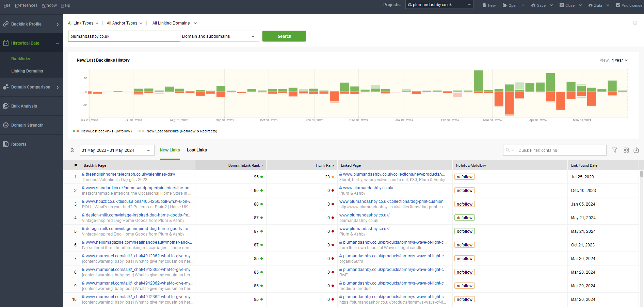This screenshot has height=307, width=644.
Task: Open the date range 31 May dropdown
Action: click(x=117, y=150)
